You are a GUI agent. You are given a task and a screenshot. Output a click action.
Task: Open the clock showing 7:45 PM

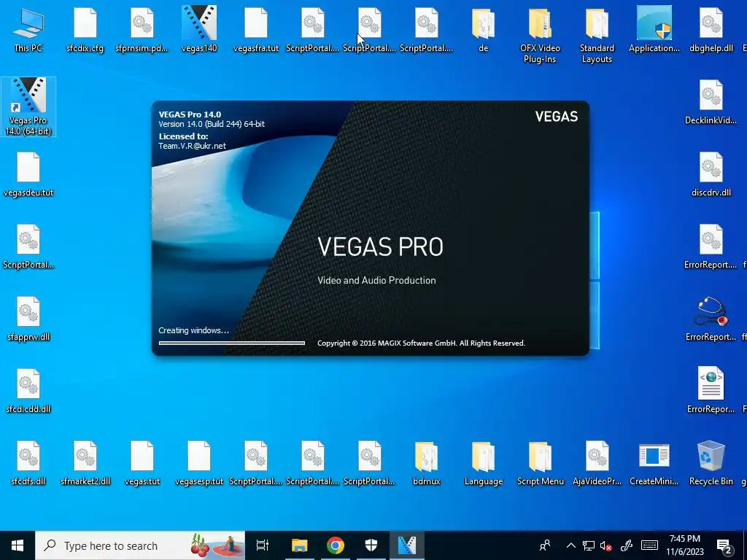click(684, 545)
